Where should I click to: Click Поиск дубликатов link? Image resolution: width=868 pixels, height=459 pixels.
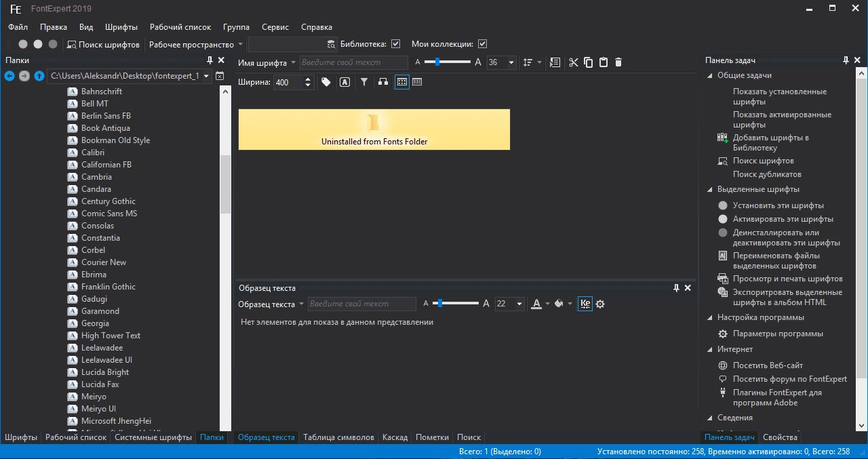click(x=767, y=174)
